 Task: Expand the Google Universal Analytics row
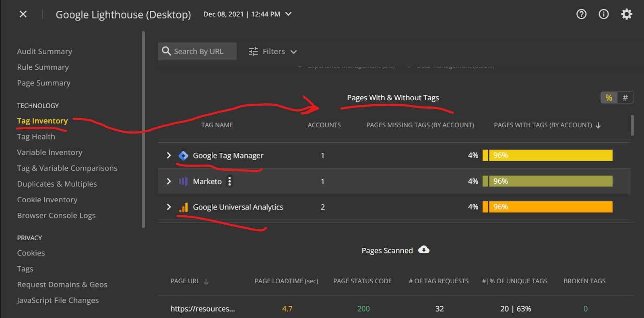click(169, 207)
